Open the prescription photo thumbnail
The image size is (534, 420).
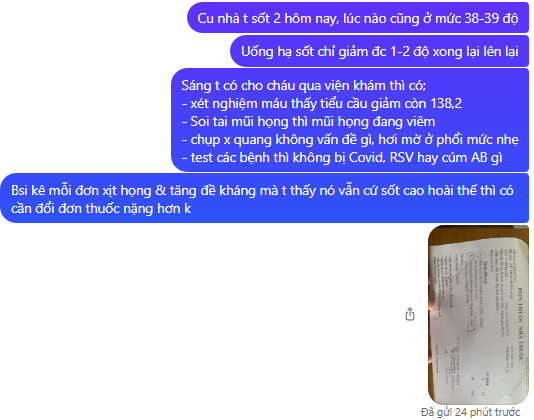pos(478,314)
